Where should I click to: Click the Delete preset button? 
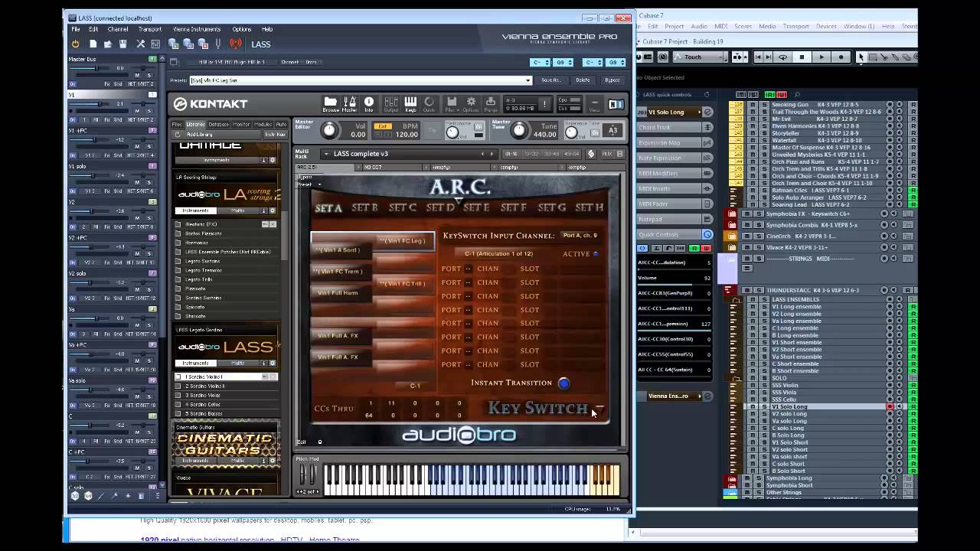(x=583, y=80)
